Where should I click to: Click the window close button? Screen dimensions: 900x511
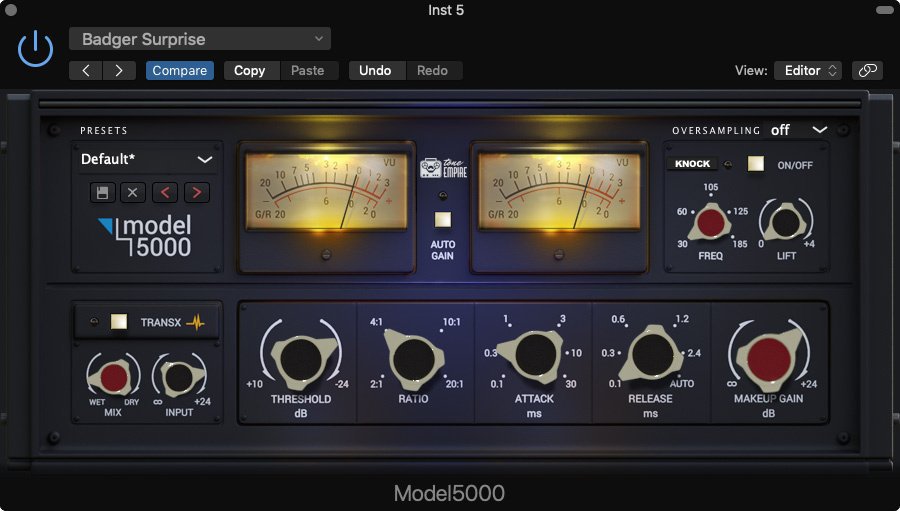(10, 10)
